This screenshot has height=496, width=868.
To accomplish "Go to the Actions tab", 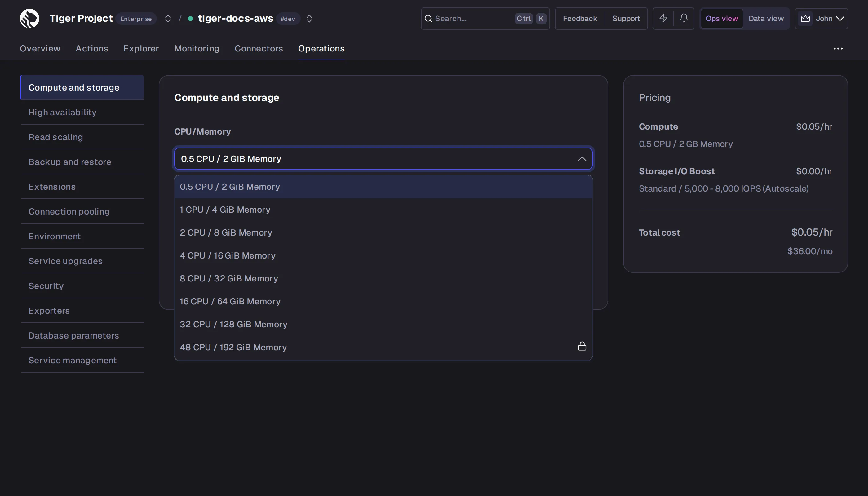I will coord(92,49).
